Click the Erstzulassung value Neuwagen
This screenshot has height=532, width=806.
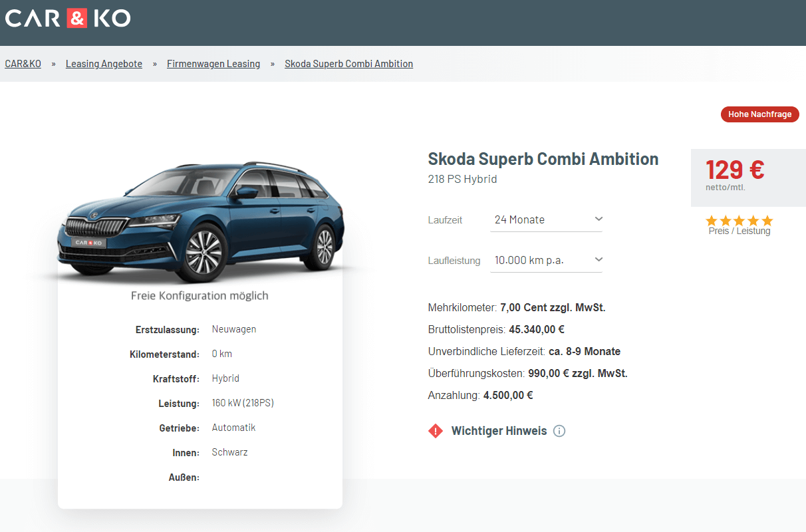pos(234,329)
